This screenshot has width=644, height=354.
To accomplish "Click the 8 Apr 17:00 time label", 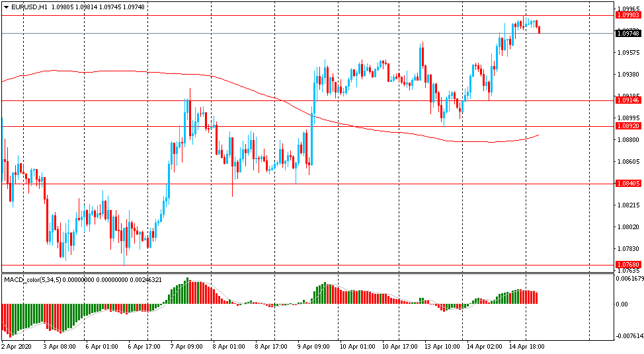I will 271,347.
